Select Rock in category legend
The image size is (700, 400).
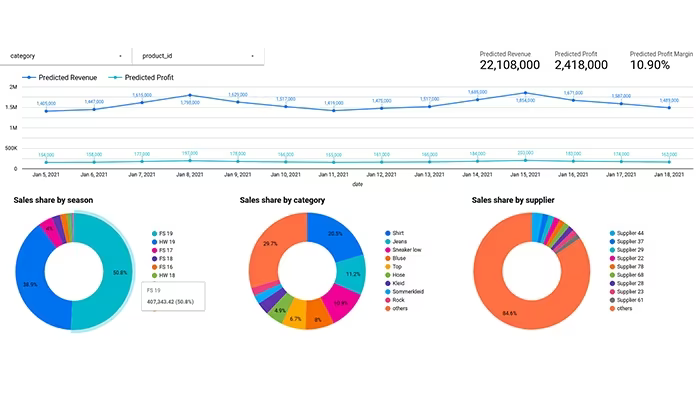(395, 300)
